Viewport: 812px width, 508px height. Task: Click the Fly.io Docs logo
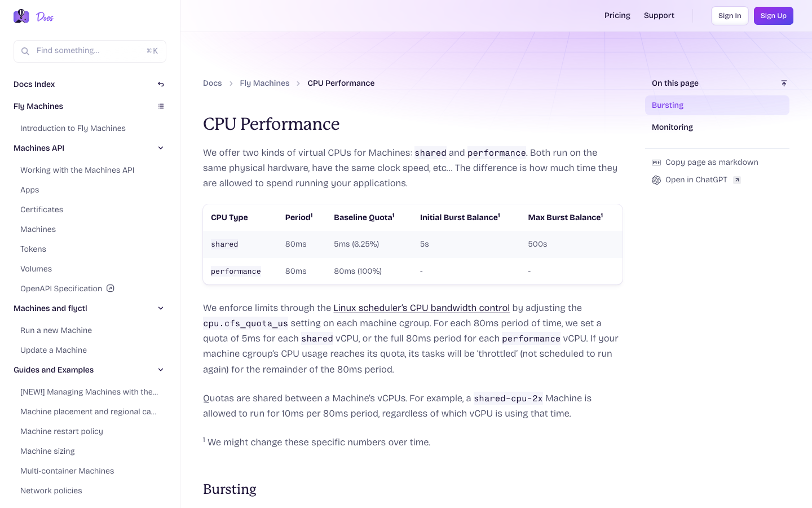click(x=33, y=16)
